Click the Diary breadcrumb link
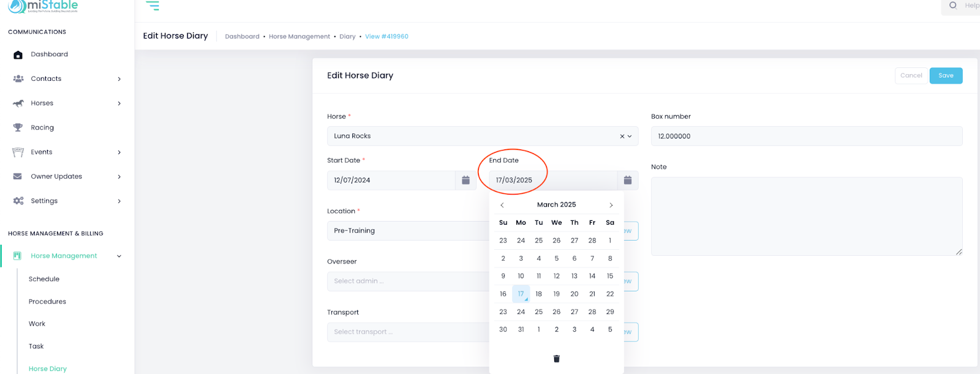Screen dimensions: 980x374 tap(347, 37)
